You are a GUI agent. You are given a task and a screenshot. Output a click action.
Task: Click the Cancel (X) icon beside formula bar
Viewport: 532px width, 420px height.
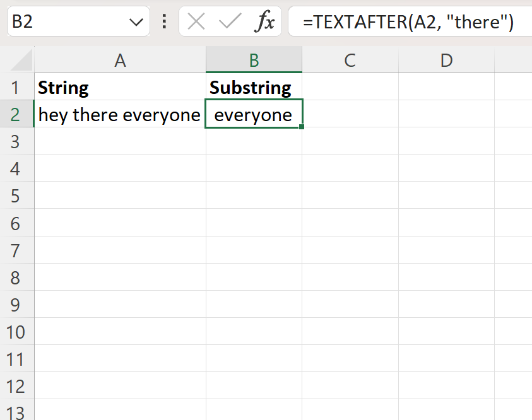tap(196, 21)
